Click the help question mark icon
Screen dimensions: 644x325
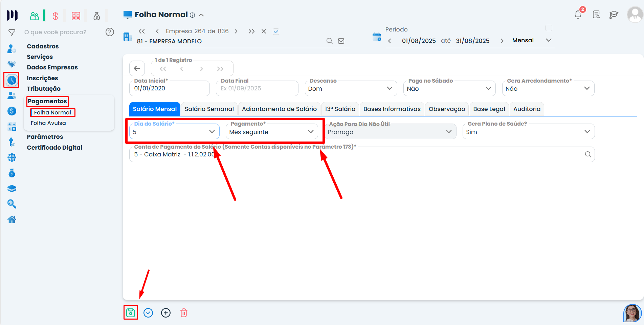(110, 32)
